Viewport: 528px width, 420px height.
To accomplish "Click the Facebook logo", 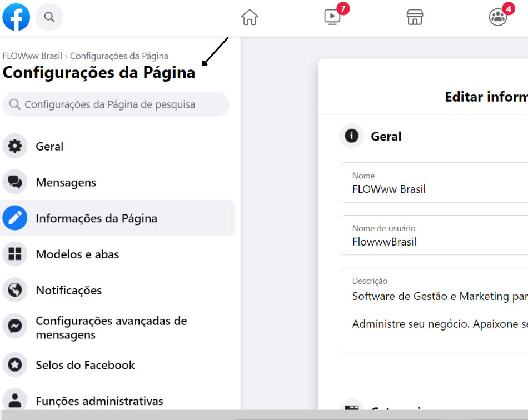I will pos(16,17).
